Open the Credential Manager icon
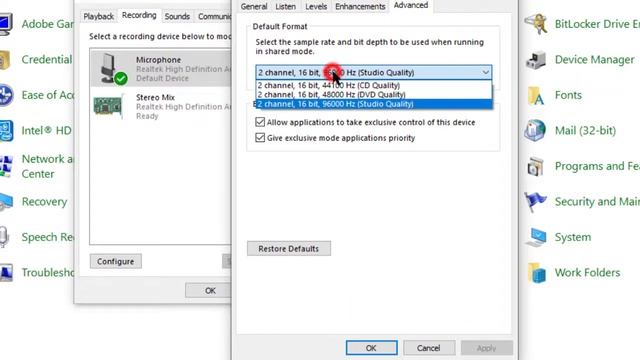Image resolution: width=640 pixels, height=360 pixels. click(4, 60)
